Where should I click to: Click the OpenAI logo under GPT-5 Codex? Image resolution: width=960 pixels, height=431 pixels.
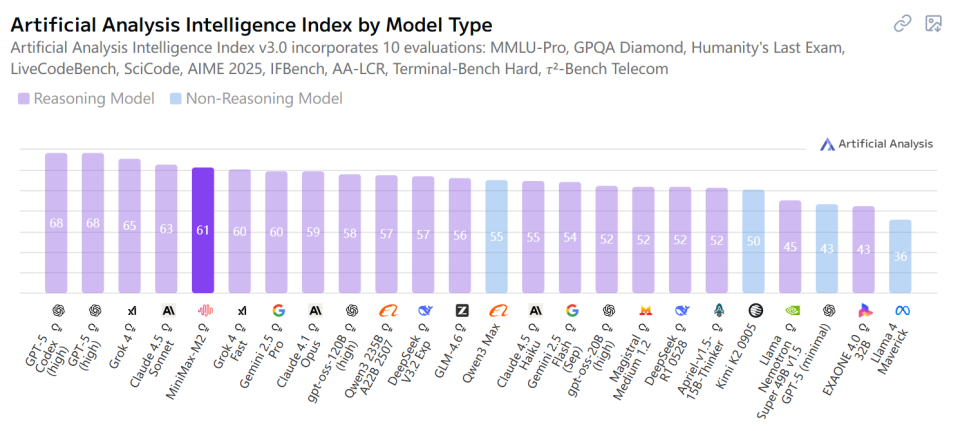pyautogui.click(x=56, y=311)
